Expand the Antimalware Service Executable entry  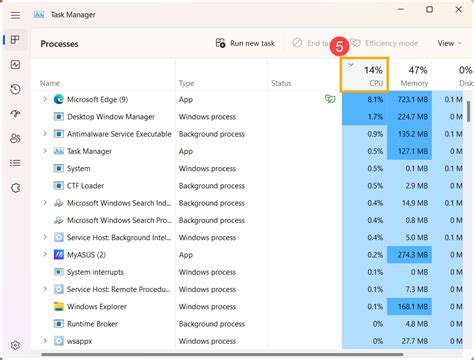[x=45, y=134]
